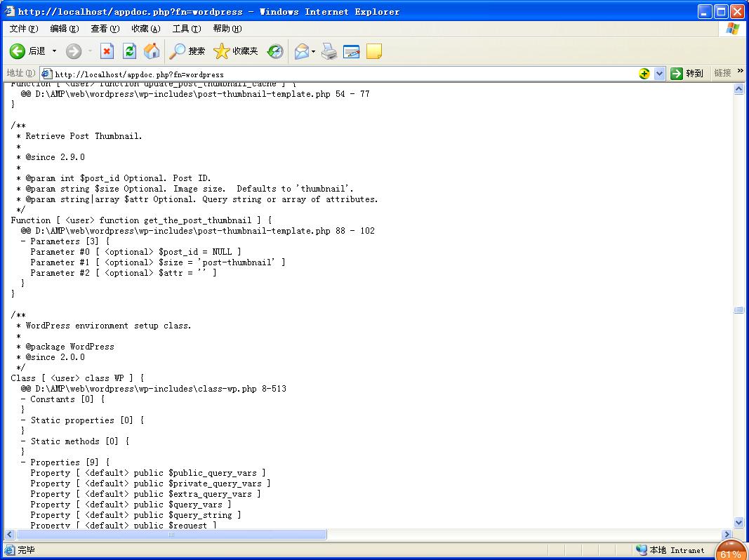Click the horizontal scrollbar left arrow
This screenshot has height=560, width=749.
click(x=10, y=534)
